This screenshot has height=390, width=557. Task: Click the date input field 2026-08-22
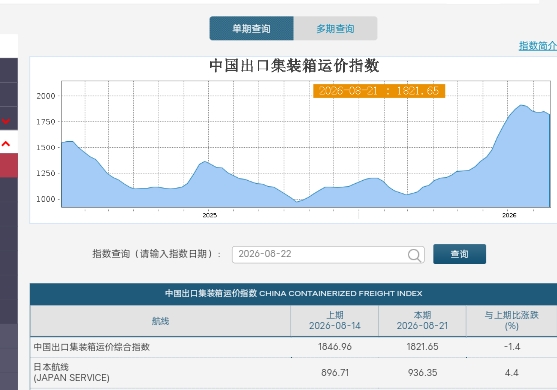pyautogui.click(x=328, y=254)
